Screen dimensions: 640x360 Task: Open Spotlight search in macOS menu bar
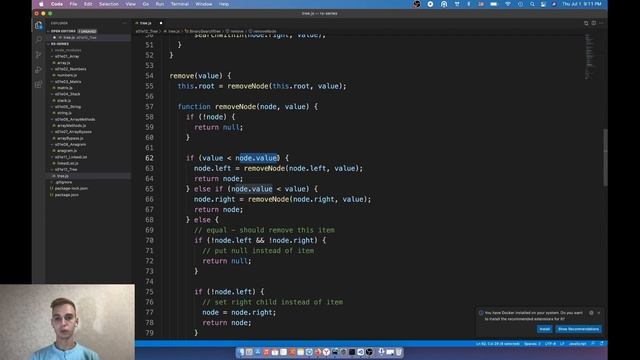pos(532,4)
